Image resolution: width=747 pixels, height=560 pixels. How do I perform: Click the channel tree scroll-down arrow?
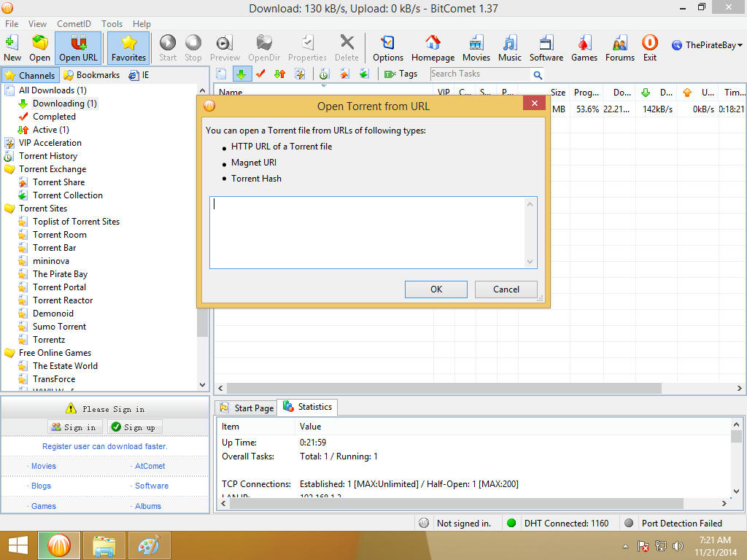coord(203,385)
